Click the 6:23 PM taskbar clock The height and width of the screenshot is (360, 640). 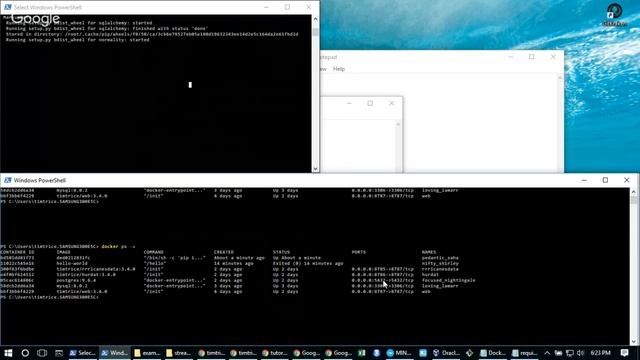(600, 353)
